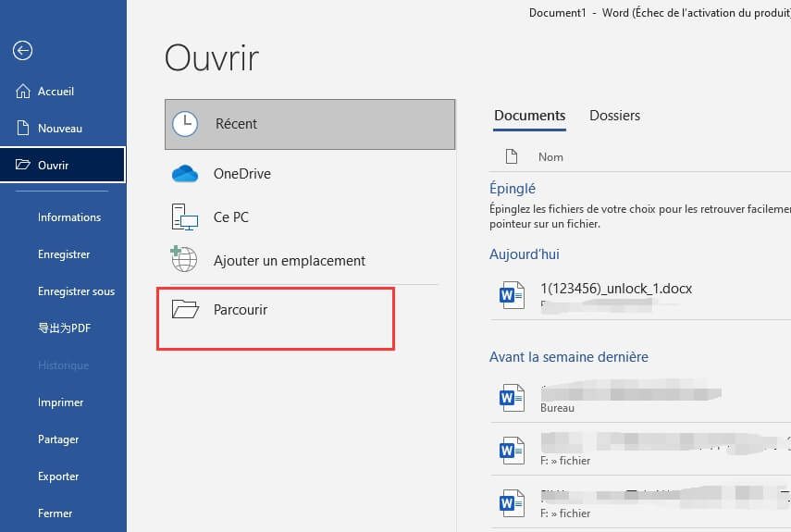Select the Récent location
This screenshot has height=532, width=791.
tap(310, 124)
